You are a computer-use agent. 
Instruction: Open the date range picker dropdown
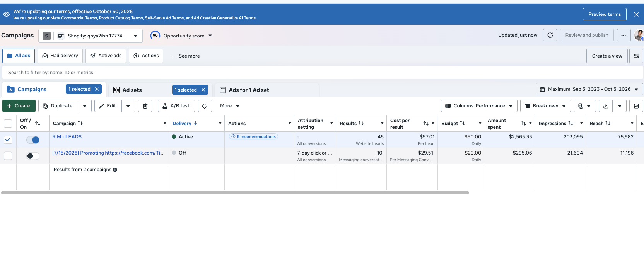coord(589,89)
